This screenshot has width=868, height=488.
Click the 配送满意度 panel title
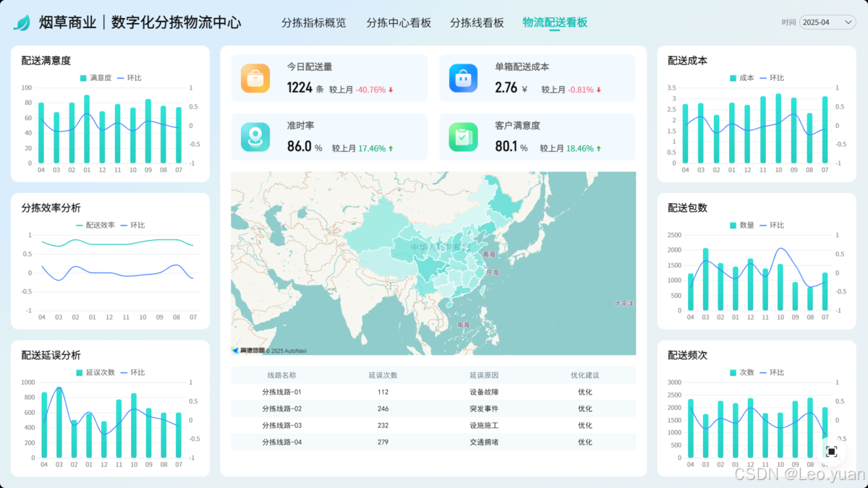pos(46,61)
